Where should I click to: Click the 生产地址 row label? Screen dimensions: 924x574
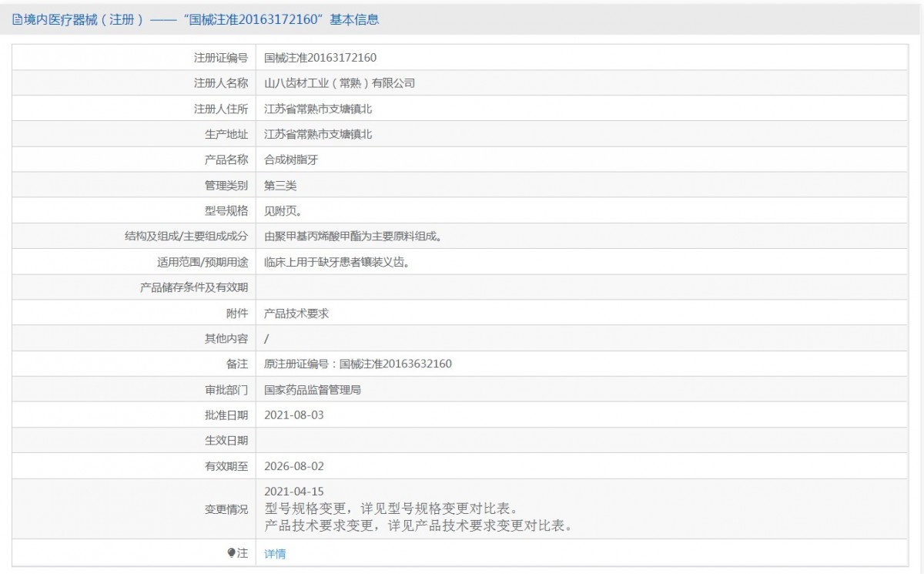(226, 134)
